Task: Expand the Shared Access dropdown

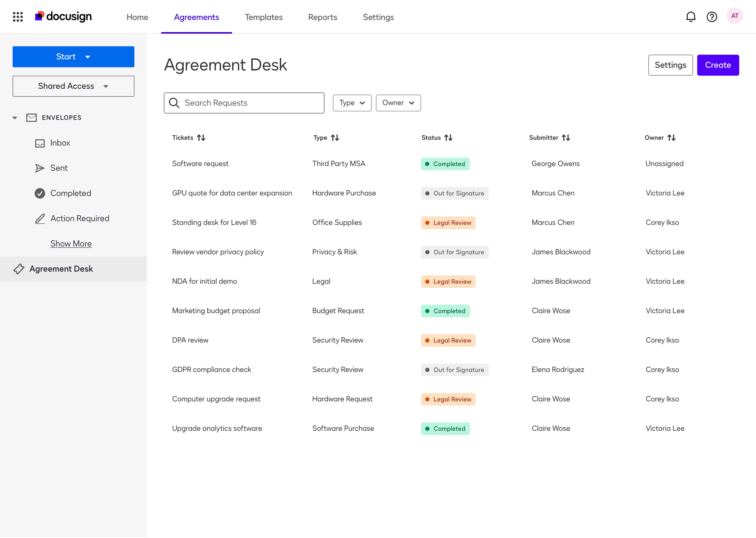Action: pos(73,86)
